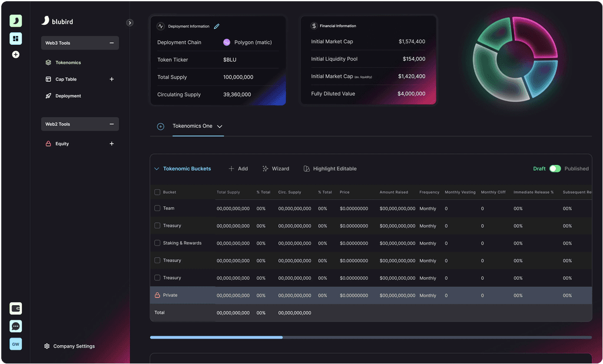The width and height of the screenshot is (603, 364).
Task: Tick the Bucket header select-all checkbox
Action: [x=156, y=192]
